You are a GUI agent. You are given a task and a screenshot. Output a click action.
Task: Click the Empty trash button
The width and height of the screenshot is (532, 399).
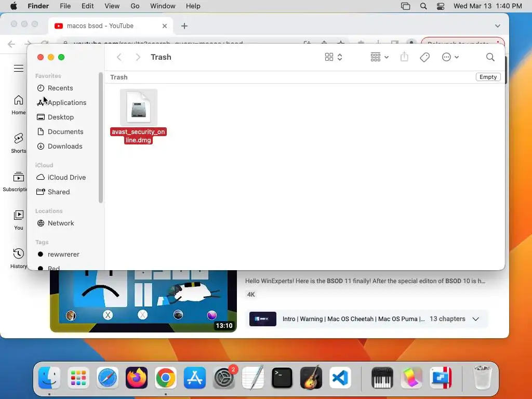[x=488, y=77]
